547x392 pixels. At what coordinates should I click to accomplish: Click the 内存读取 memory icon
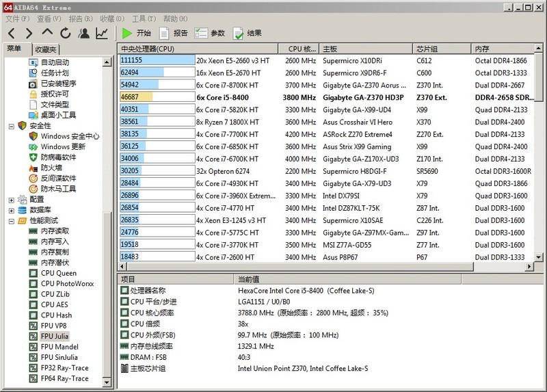(33, 231)
